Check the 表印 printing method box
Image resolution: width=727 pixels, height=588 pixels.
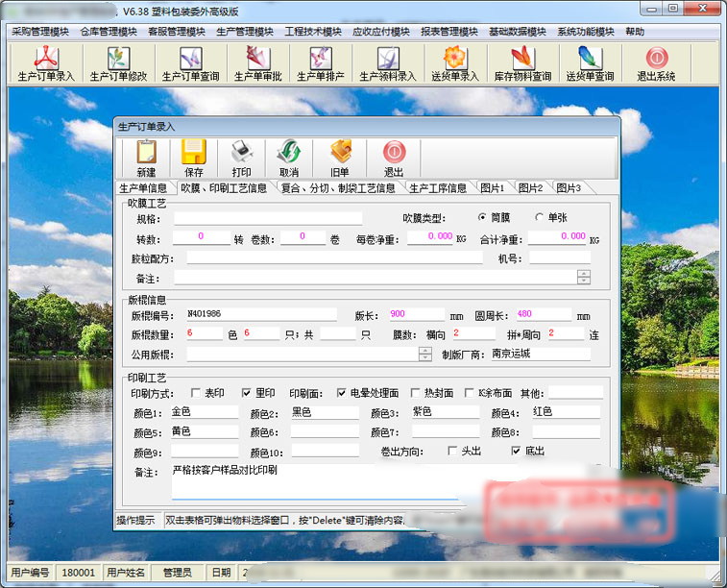coord(196,393)
